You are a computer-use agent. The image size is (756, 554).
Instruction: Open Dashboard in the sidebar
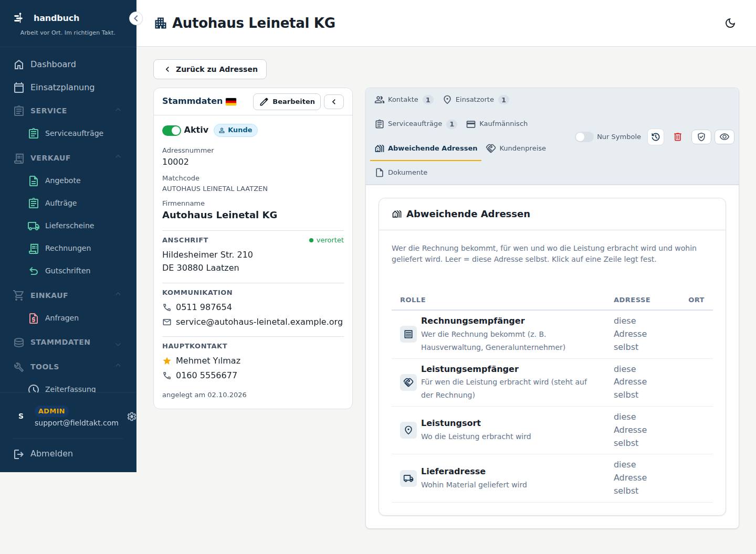68,65
